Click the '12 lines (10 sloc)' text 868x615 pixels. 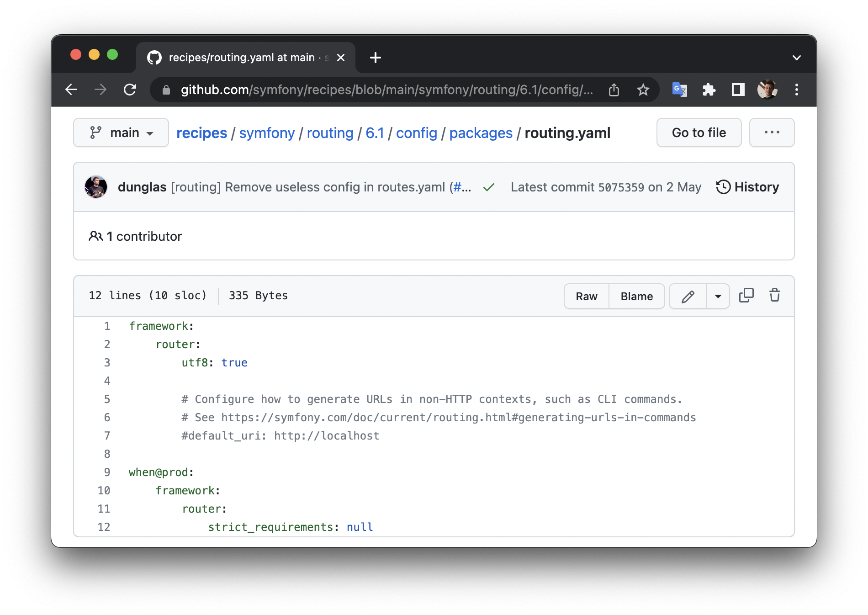coord(148,296)
